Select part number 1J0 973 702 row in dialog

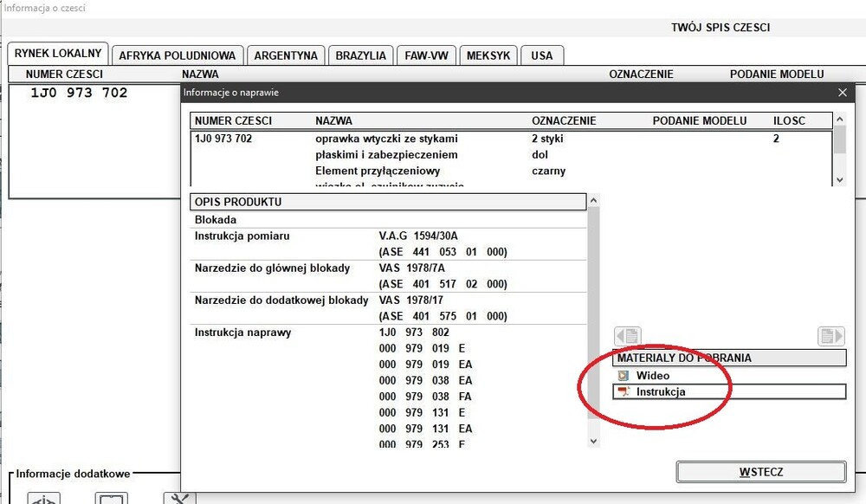tap(223, 139)
